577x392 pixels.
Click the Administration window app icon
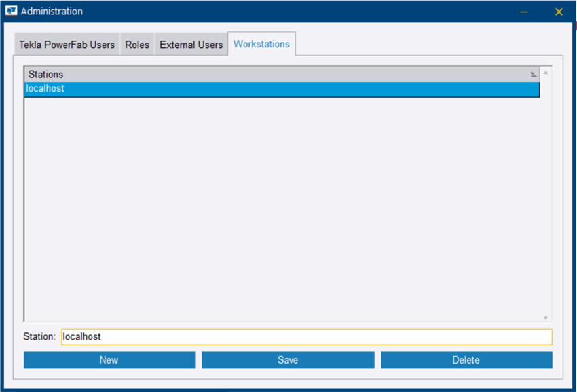tap(11, 11)
